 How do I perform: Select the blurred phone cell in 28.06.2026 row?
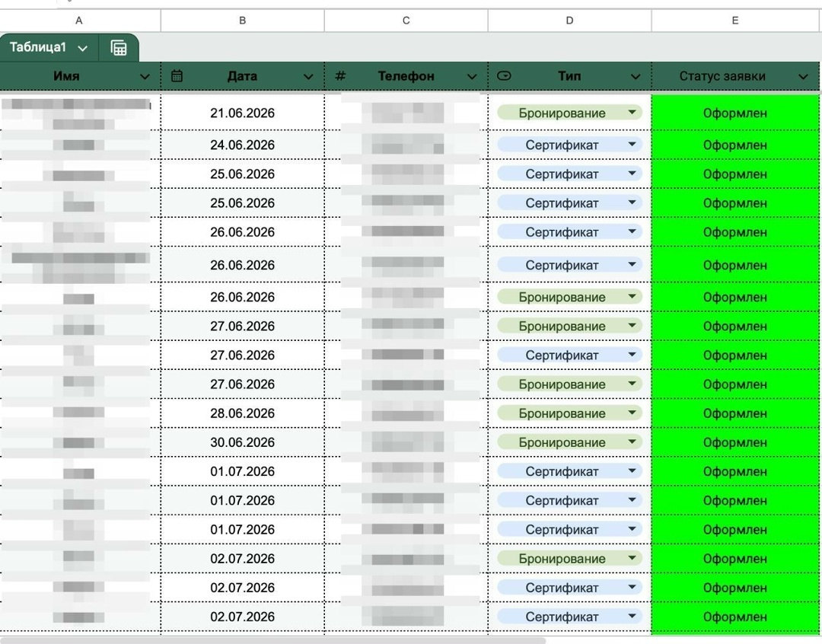tap(406, 413)
